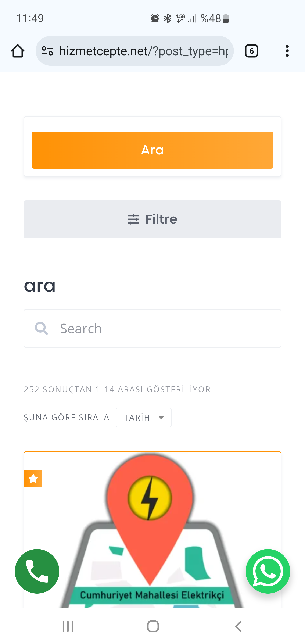Viewport: 305px width, 644px height.
Task: Tap the browser home icon
Action: pos(18,51)
